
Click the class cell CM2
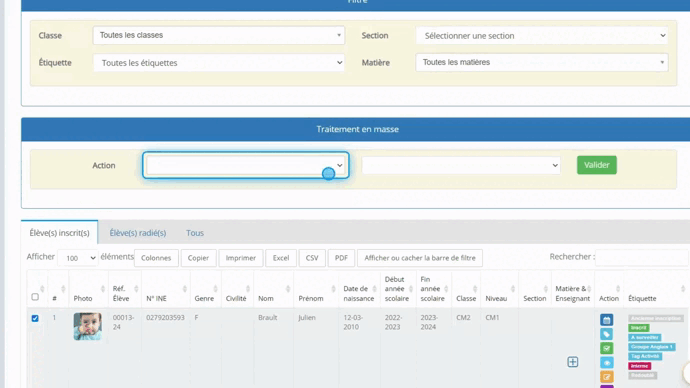coord(463,317)
